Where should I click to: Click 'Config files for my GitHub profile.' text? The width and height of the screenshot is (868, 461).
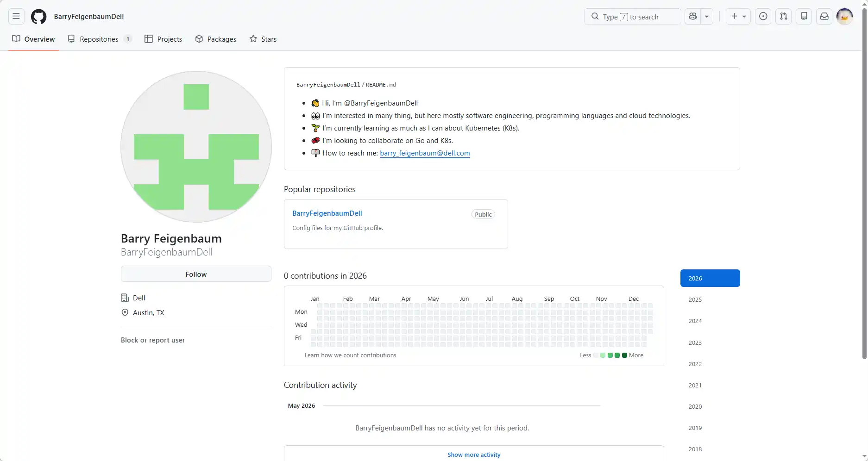338,228
